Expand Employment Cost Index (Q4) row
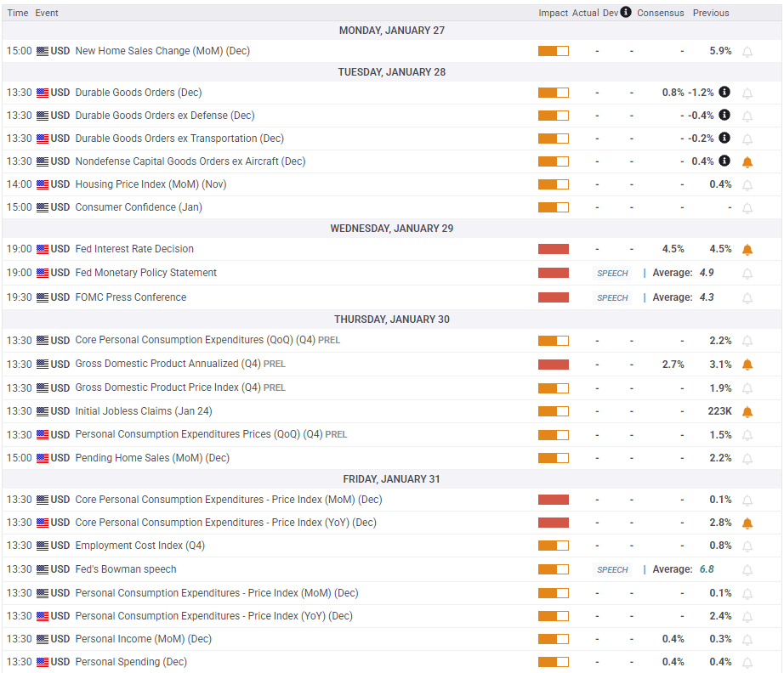This screenshot has width=784, height=673. [391, 546]
